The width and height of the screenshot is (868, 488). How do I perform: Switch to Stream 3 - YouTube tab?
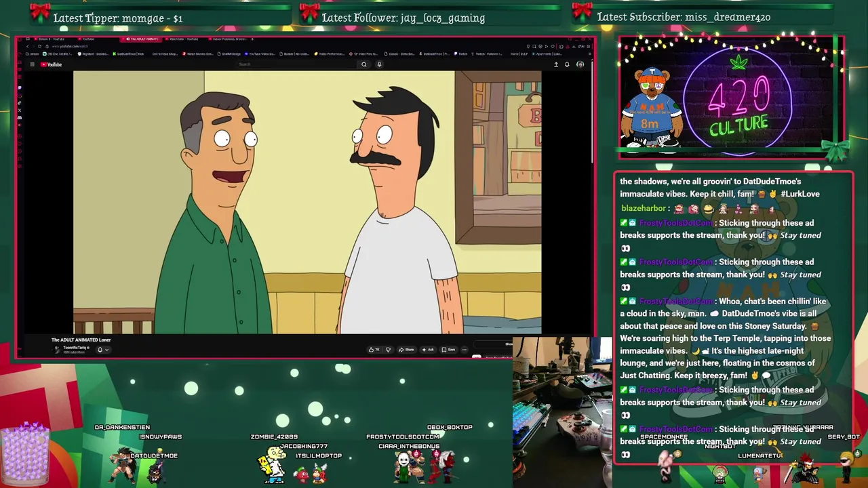pos(48,39)
